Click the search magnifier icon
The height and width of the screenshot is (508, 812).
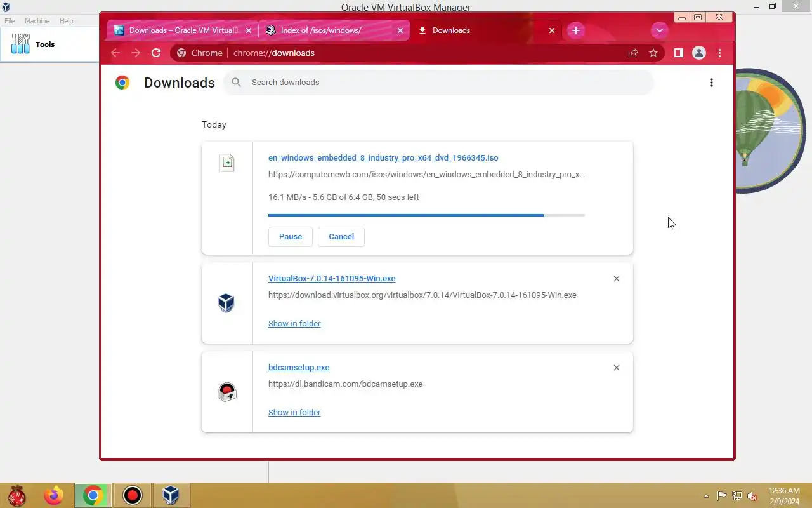tap(237, 83)
